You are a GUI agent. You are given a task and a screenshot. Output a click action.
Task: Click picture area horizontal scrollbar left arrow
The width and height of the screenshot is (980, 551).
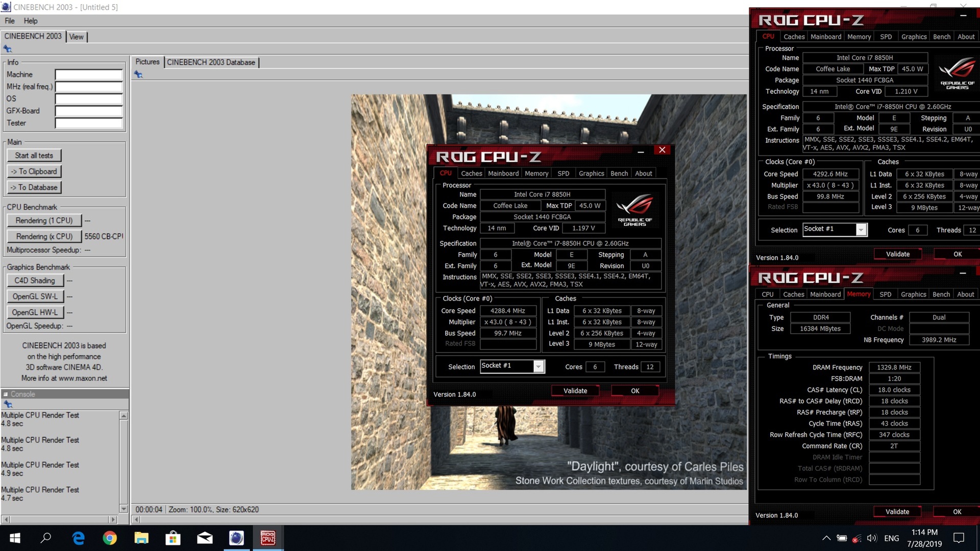click(x=136, y=519)
